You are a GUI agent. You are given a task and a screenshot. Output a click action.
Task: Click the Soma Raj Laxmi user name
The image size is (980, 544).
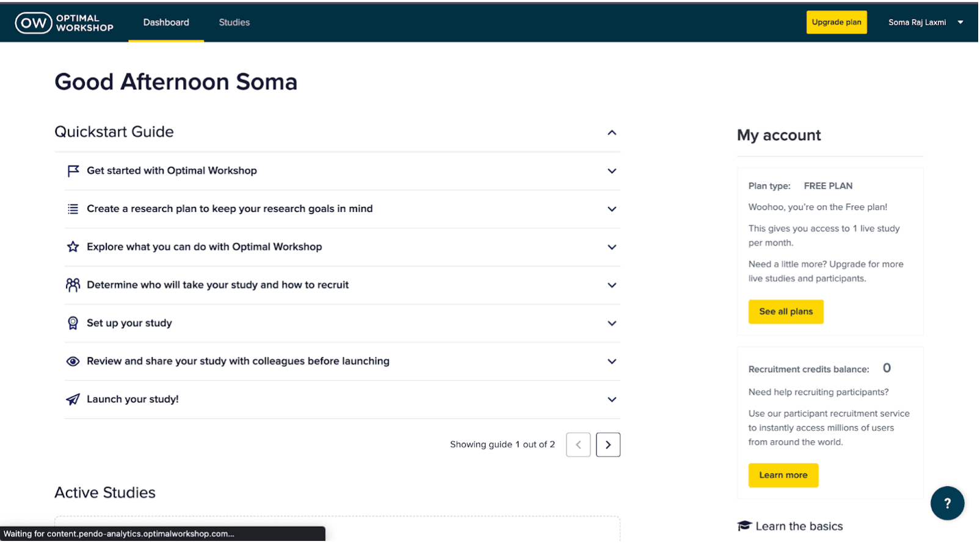click(918, 23)
